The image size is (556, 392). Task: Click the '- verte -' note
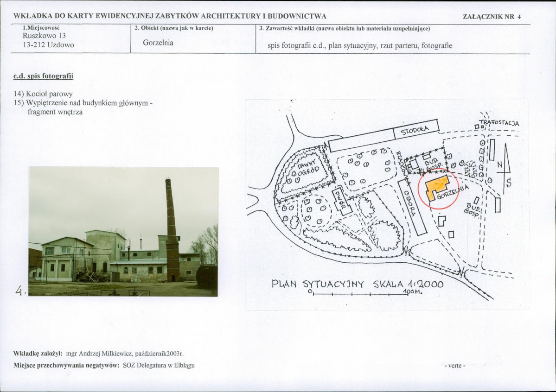[455, 366]
